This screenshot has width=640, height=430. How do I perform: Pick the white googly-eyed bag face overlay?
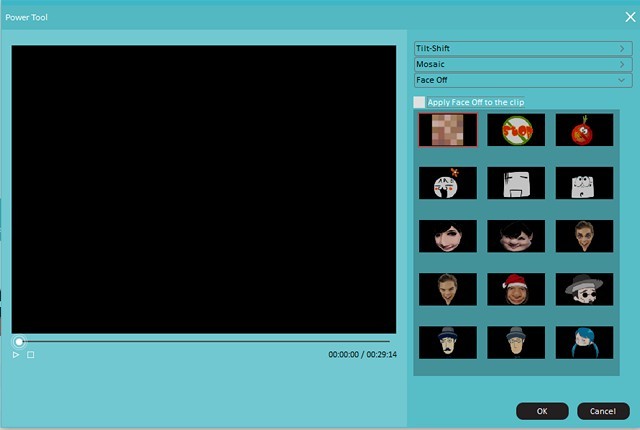(584, 183)
